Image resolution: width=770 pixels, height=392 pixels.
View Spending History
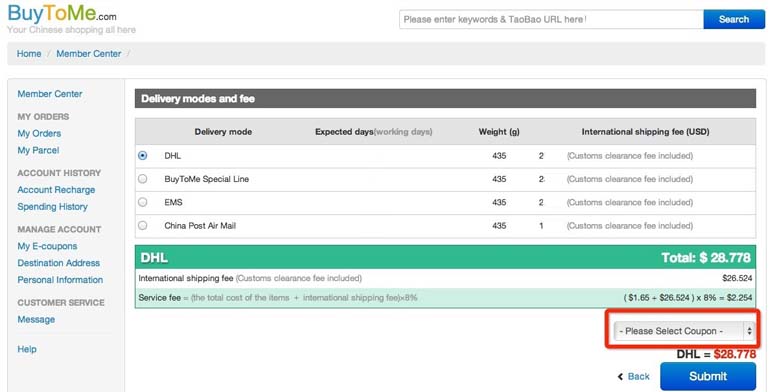pos(53,207)
